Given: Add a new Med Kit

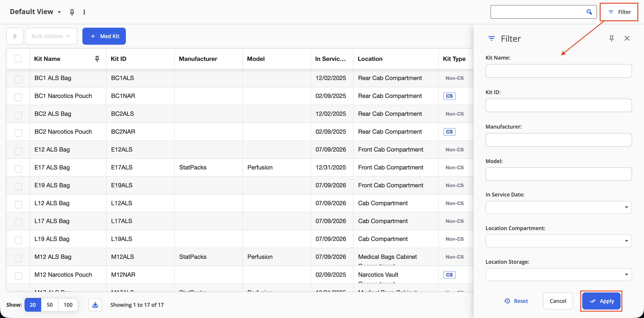Looking at the screenshot, I should (104, 36).
